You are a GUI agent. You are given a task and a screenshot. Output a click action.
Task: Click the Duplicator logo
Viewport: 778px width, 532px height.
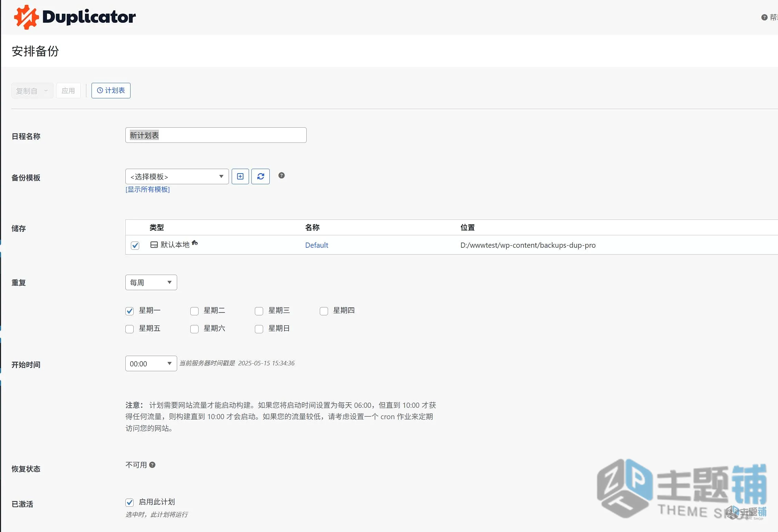tap(75, 17)
